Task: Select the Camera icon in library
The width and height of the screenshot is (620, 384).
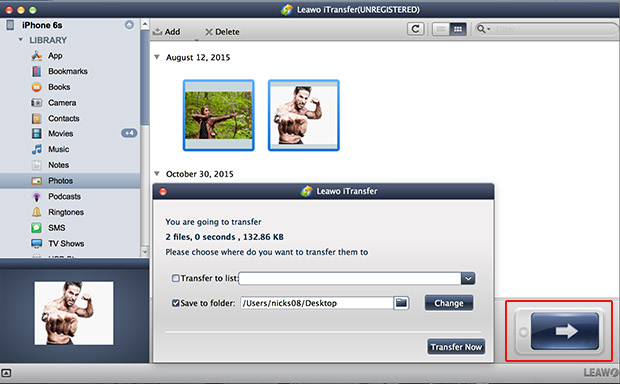Action: tap(36, 102)
